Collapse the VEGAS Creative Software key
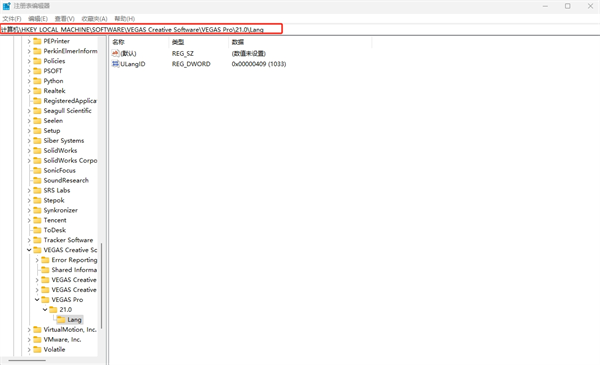Viewport: 600px width, 365px height. 29,250
